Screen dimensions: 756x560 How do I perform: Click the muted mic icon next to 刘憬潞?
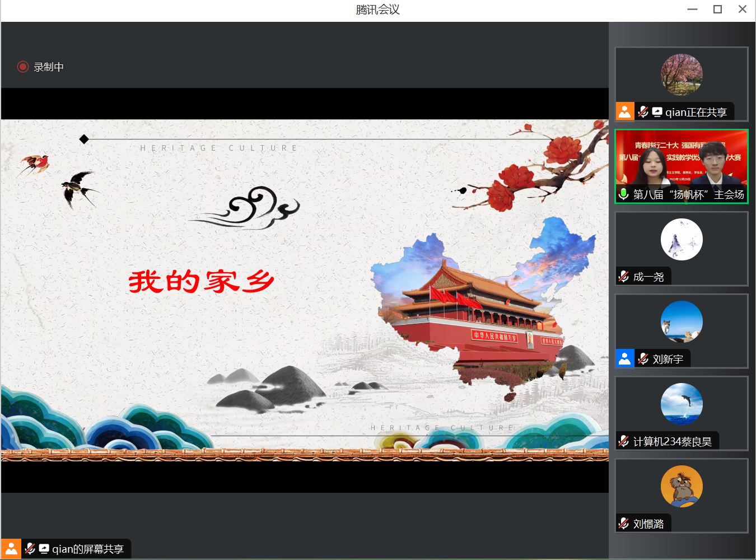[623, 523]
